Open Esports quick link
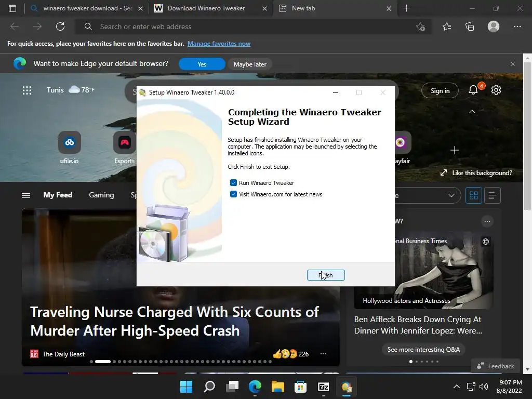Viewport: 532px width, 399px height. (125, 148)
